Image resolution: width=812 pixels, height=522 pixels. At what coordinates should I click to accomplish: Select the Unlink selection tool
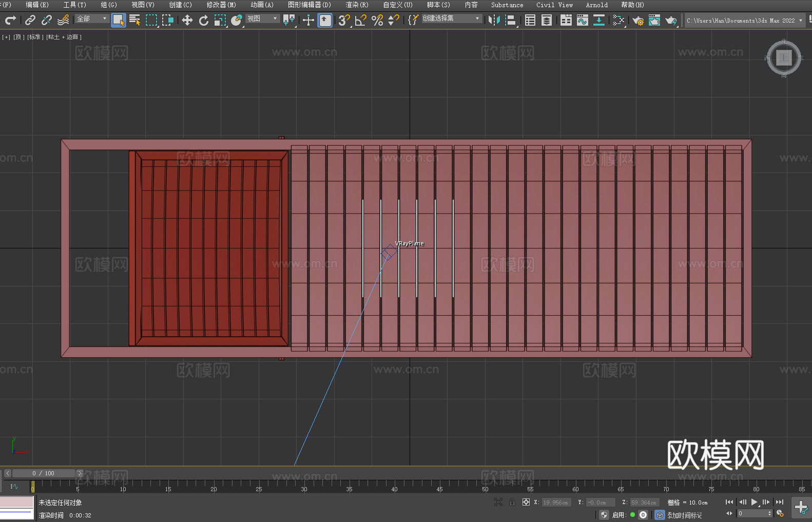(47, 20)
